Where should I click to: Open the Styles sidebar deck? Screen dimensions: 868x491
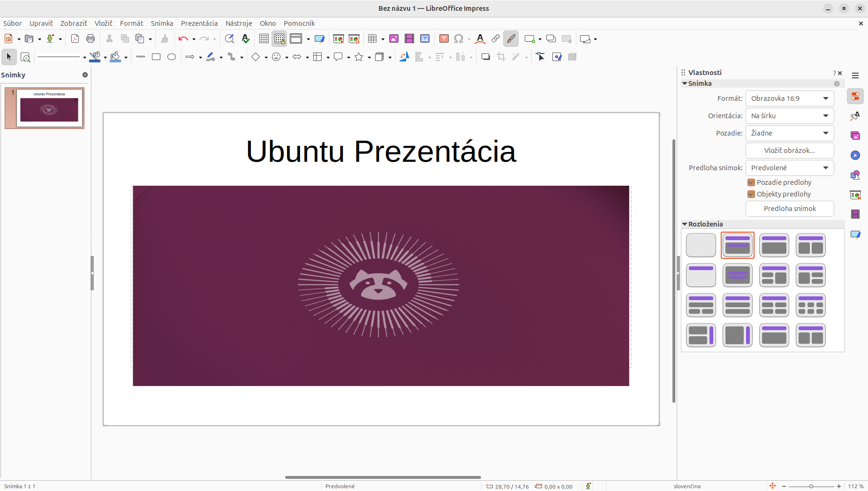855,116
